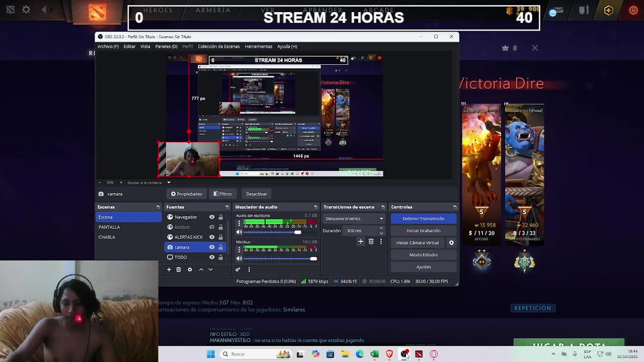This screenshot has height=362, width=644.
Task: Move selected source down
Action: (211, 269)
